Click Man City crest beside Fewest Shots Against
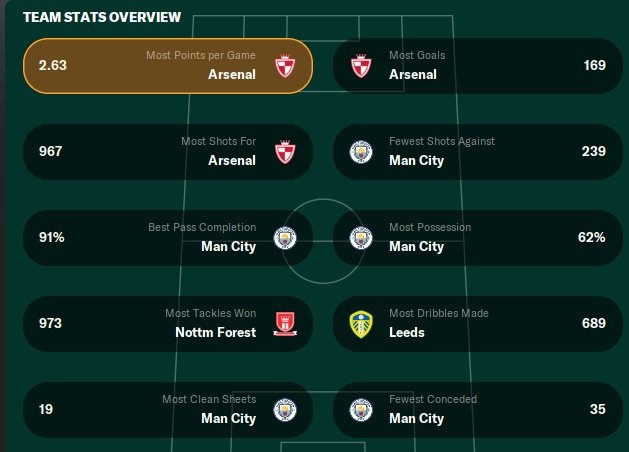 tap(360, 152)
